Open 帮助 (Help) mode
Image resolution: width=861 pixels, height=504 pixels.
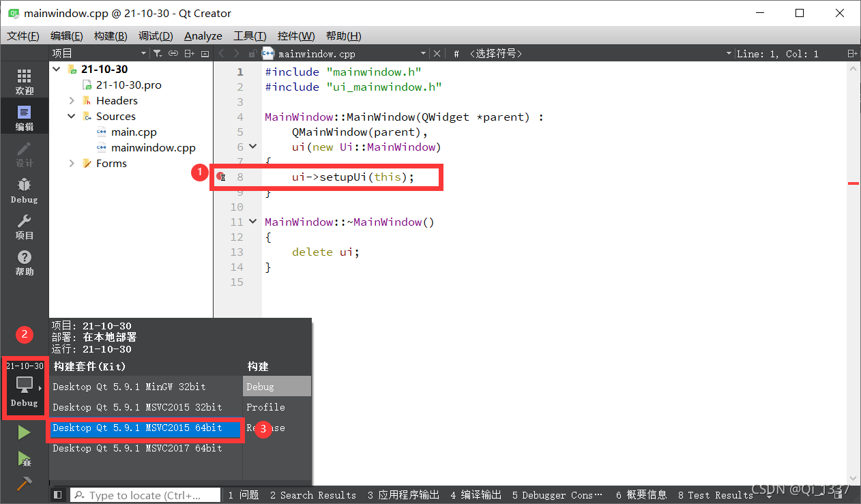(x=24, y=261)
